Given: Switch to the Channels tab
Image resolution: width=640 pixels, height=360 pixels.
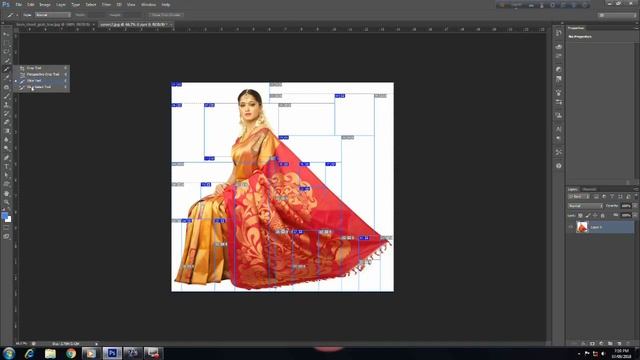Looking at the screenshot, I should point(589,189).
